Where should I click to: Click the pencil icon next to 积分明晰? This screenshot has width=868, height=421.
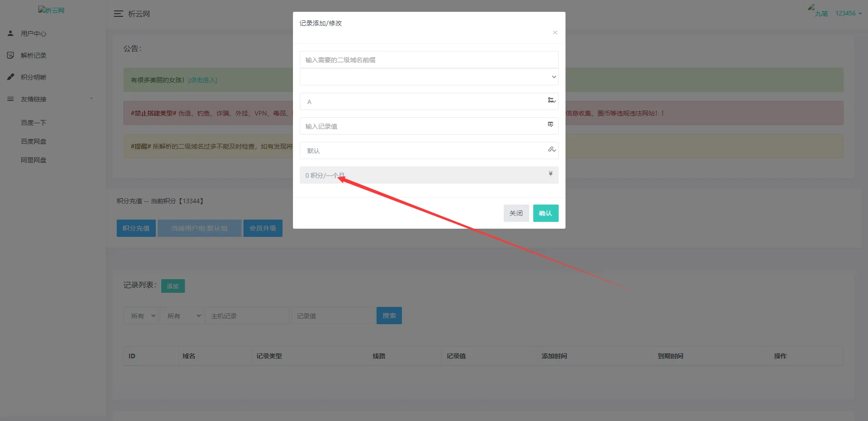click(10, 77)
